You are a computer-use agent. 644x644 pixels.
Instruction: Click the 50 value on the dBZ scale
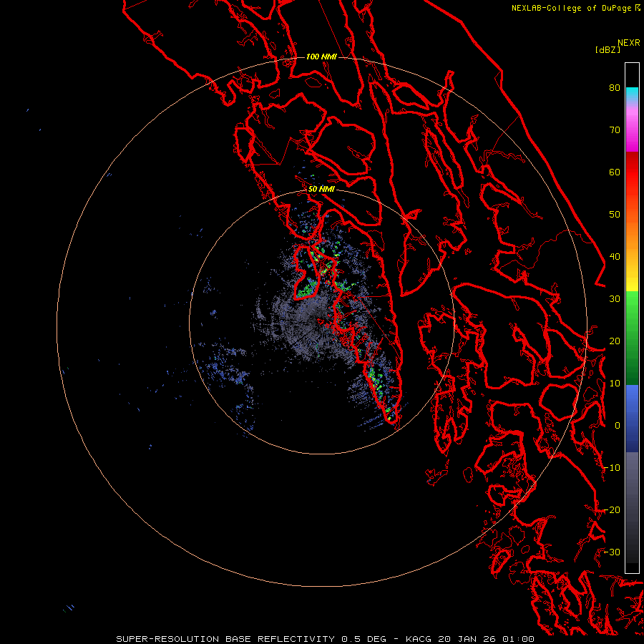[615, 215]
